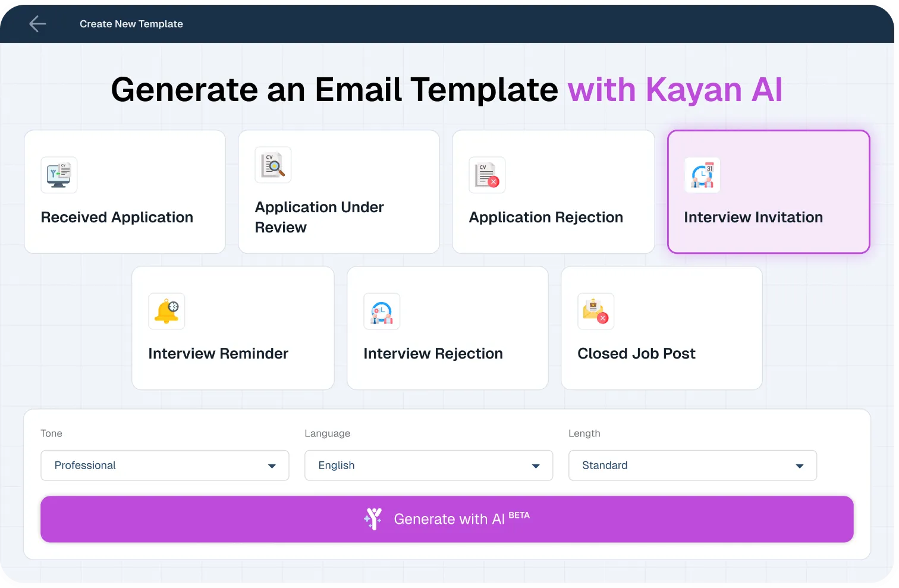Expand the Length dropdown arrow
899x588 pixels.
tap(800, 466)
